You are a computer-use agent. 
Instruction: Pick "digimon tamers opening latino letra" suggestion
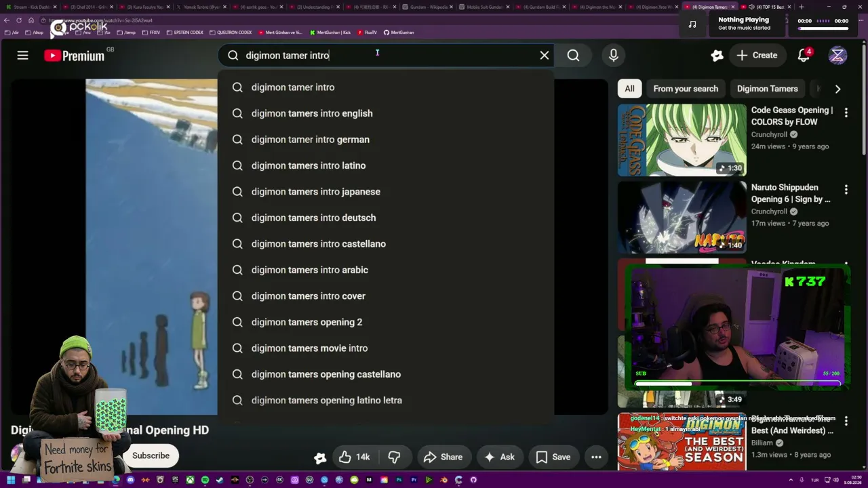coord(386,401)
